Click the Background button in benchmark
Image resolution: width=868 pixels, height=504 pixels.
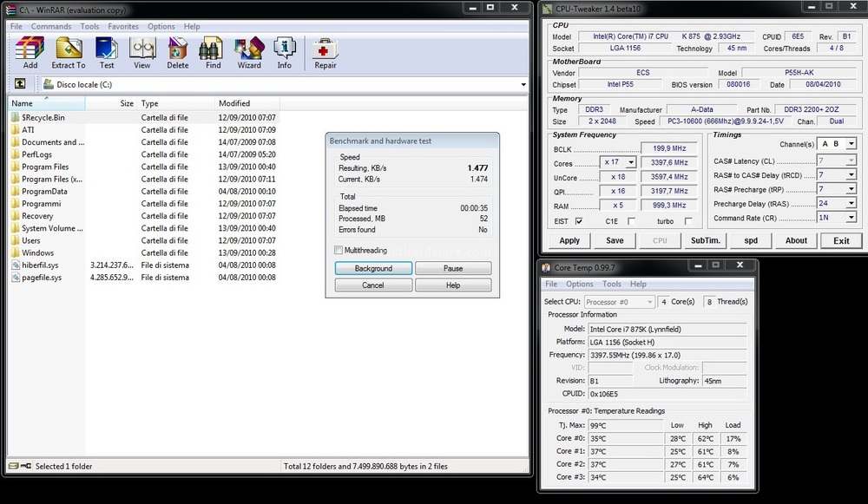pos(373,268)
